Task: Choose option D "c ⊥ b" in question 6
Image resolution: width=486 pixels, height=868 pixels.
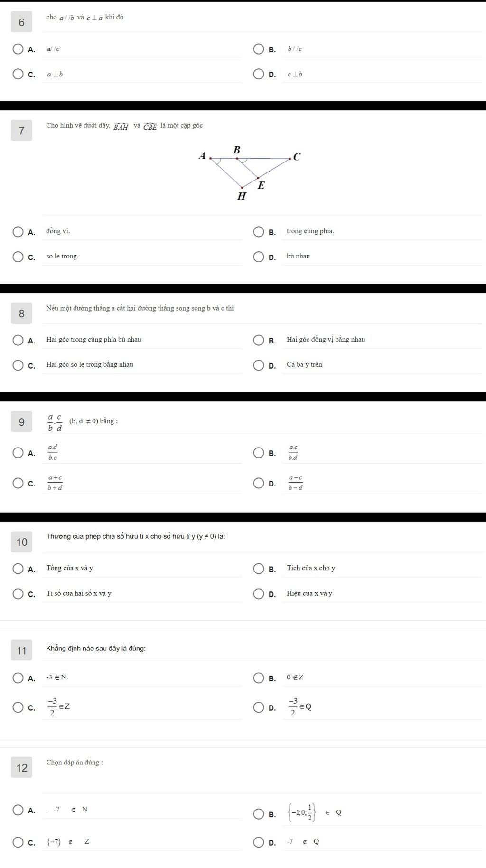Action: click(x=259, y=74)
